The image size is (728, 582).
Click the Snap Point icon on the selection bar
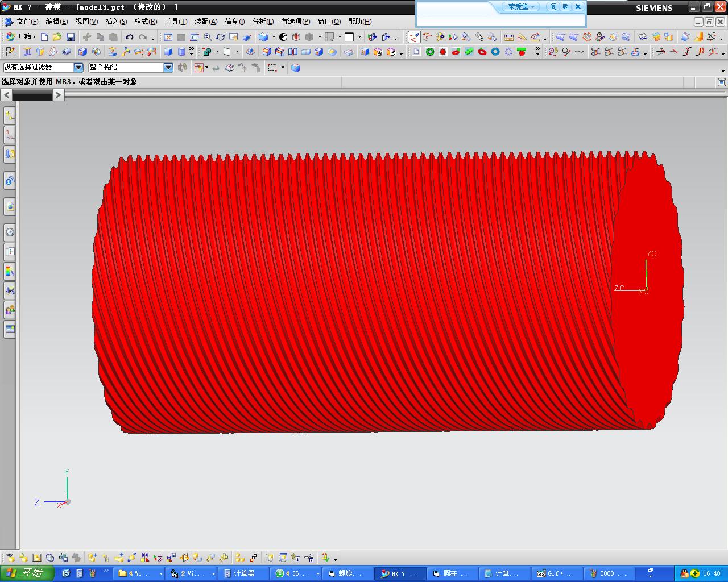199,68
